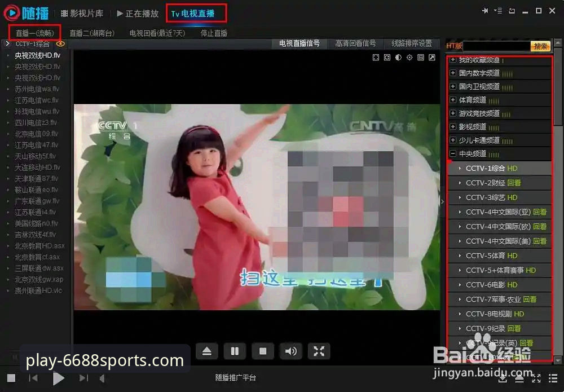The image size is (564, 392).
Task: Select CCTV-5+体育赛事 HD channel
Action: 500,270
